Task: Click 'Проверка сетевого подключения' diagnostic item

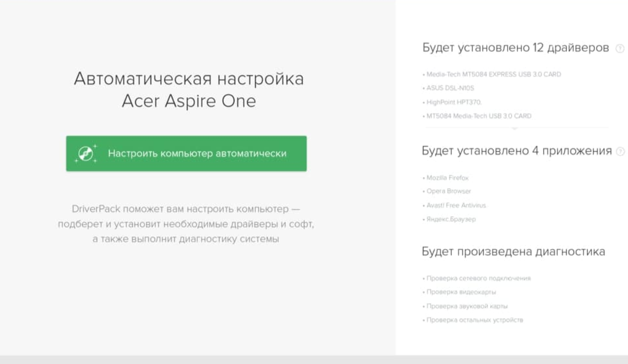Action: coord(478,278)
